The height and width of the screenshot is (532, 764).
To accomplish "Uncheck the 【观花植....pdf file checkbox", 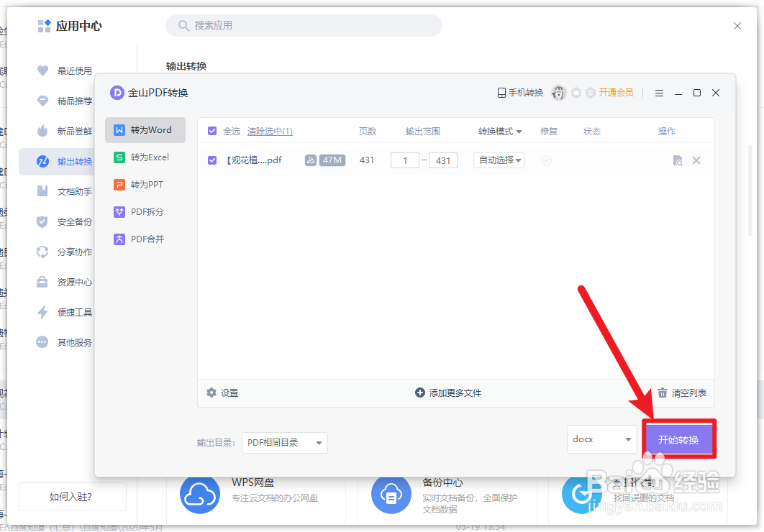I will (211, 160).
